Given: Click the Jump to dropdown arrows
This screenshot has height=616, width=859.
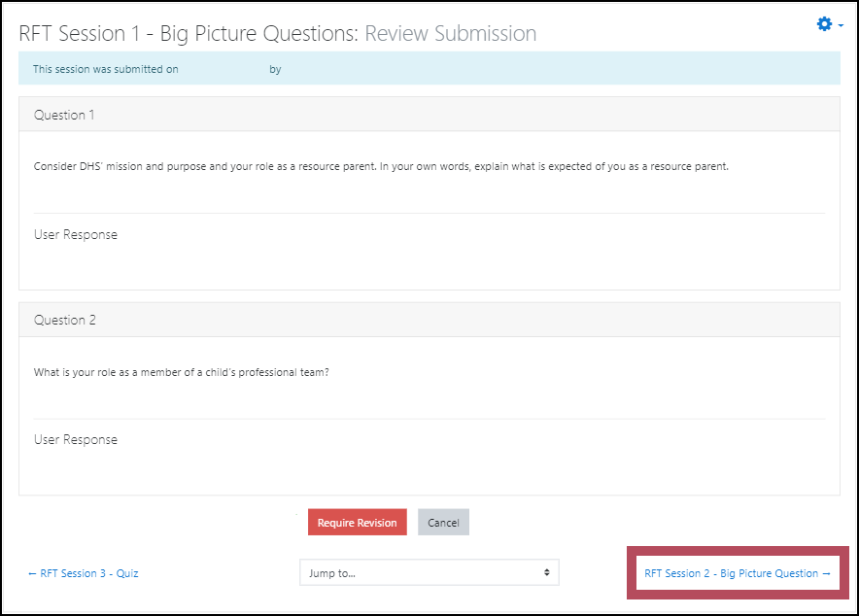Looking at the screenshot, I should [547, 572].
